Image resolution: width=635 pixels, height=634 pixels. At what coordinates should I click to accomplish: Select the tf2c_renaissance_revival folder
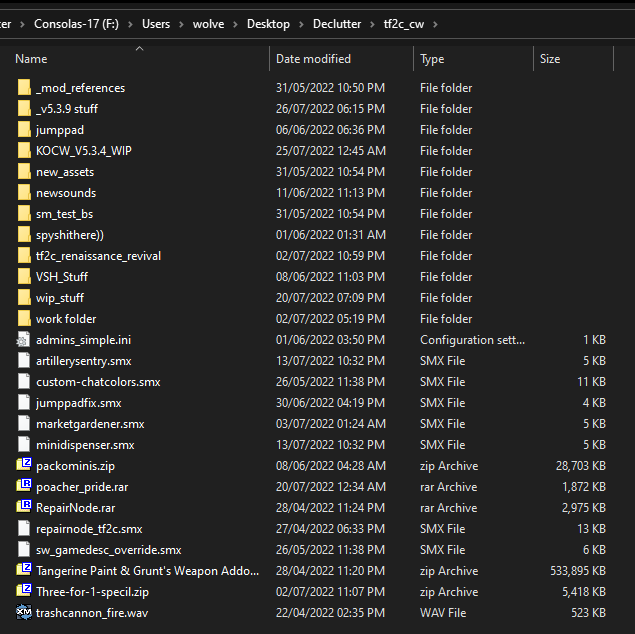pos(98,256)
